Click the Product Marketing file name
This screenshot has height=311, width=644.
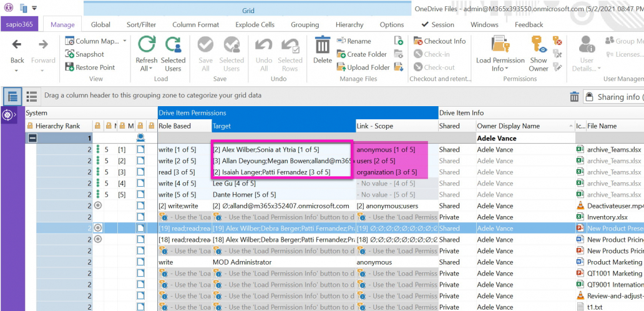[x=615, y=262]
